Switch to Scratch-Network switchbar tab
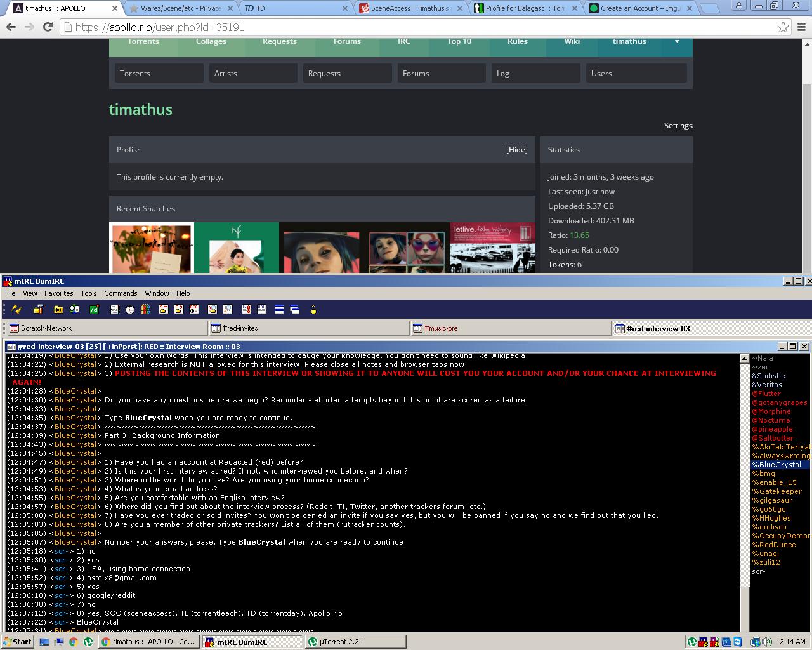The image size is (812, 650). [x=107, y=328]
